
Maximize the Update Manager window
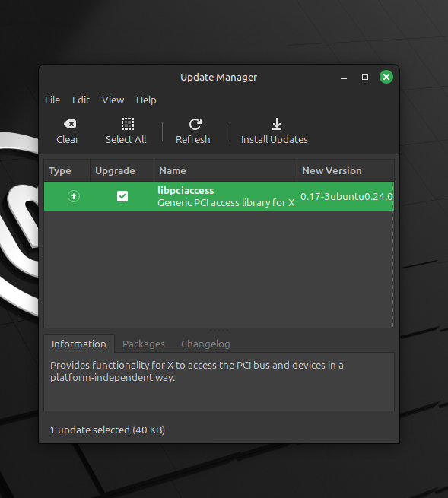click(365, 77)
